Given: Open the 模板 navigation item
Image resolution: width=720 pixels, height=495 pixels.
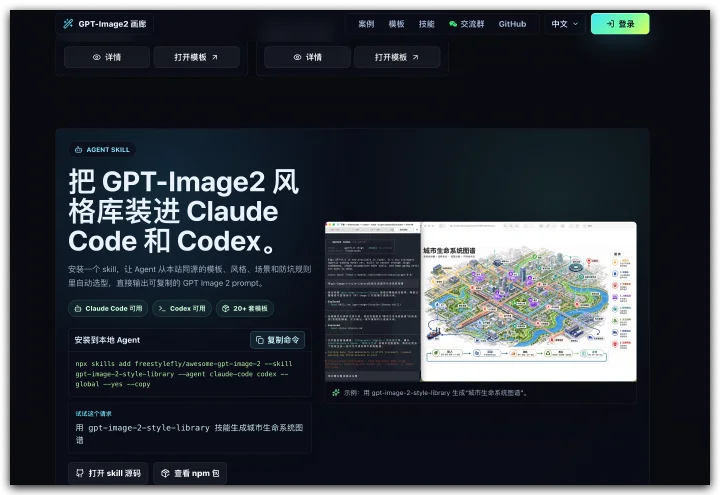Looking at the screenshot, I should pyautogui.click(x=396, y=24).
